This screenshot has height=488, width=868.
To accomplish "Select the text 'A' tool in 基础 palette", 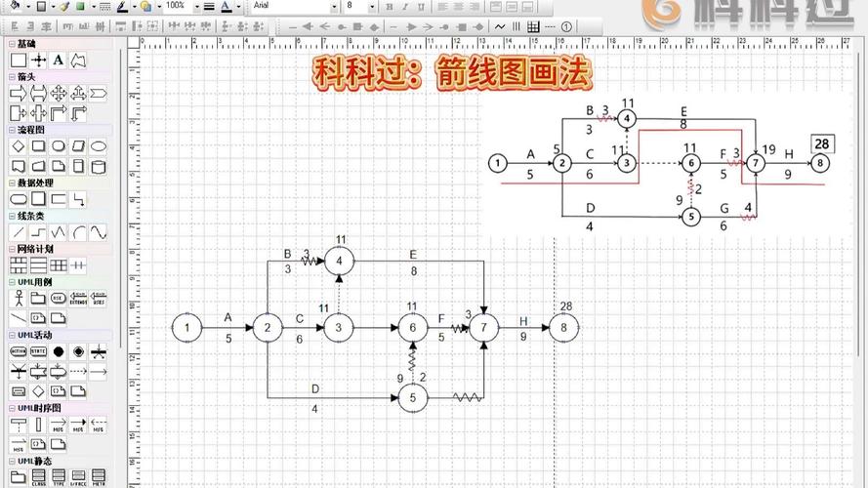I will pos(59,61).
